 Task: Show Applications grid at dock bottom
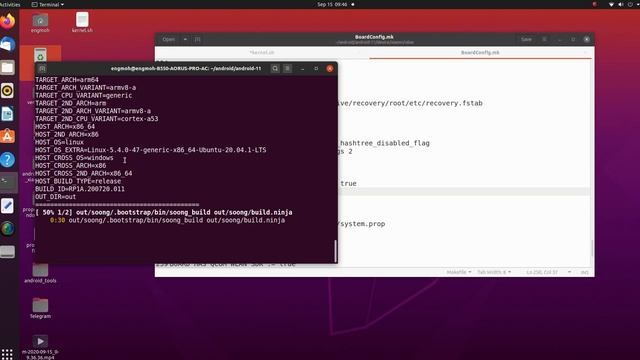[x=7, y=354]
